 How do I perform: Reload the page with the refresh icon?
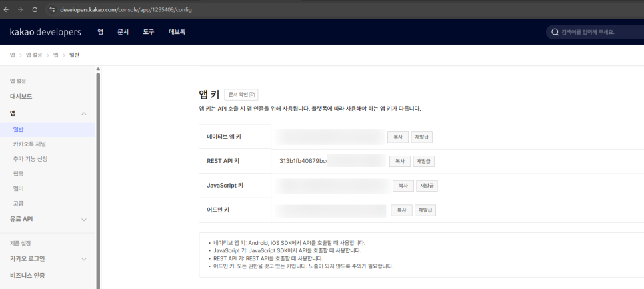pyautogui.click(x=35, y=9)
